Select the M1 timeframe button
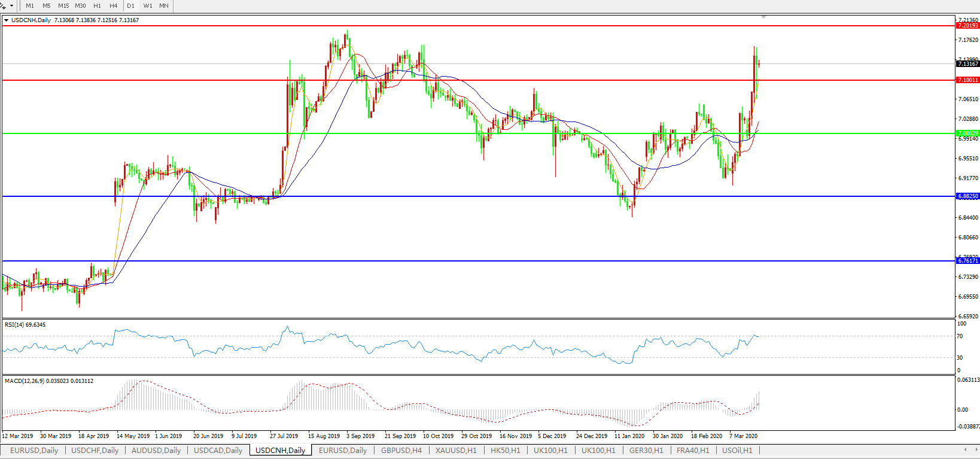Screen dimensions: 980x459 [x=30, y=5]
